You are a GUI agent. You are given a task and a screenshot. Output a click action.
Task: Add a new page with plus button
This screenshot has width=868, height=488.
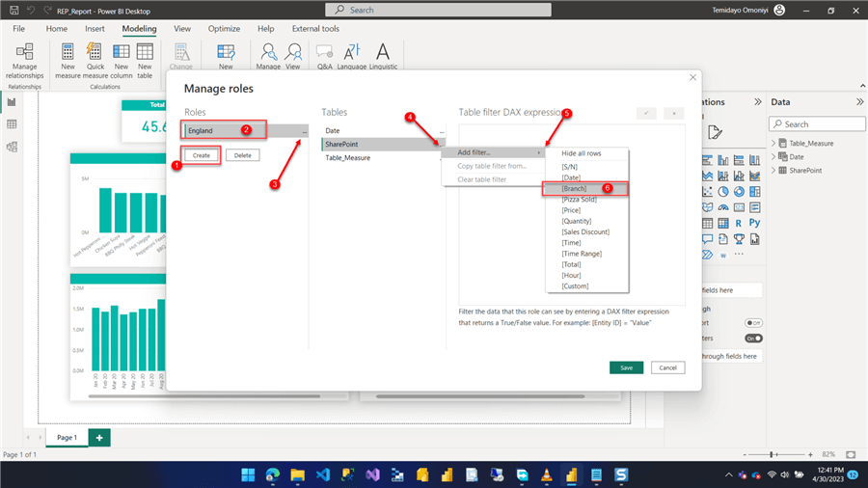coord(99,438)
